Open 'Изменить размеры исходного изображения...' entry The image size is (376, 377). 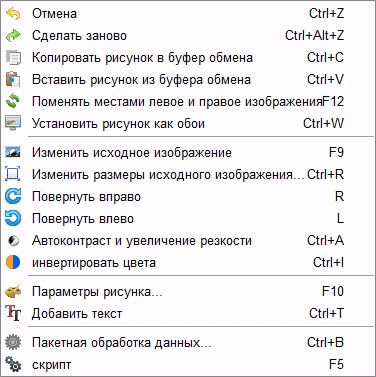tap(188, 175)
